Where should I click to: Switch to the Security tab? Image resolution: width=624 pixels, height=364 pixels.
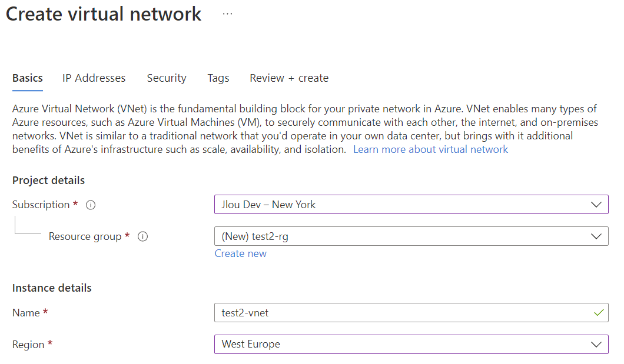[x=167, y=78]
